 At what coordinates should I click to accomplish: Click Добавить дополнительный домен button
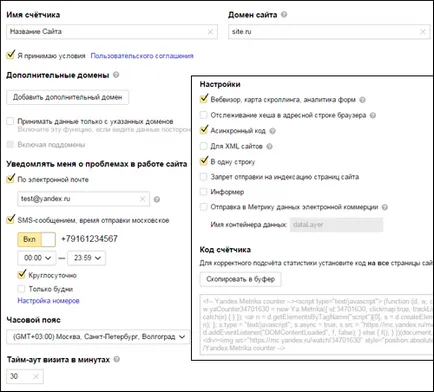[68, 97]
